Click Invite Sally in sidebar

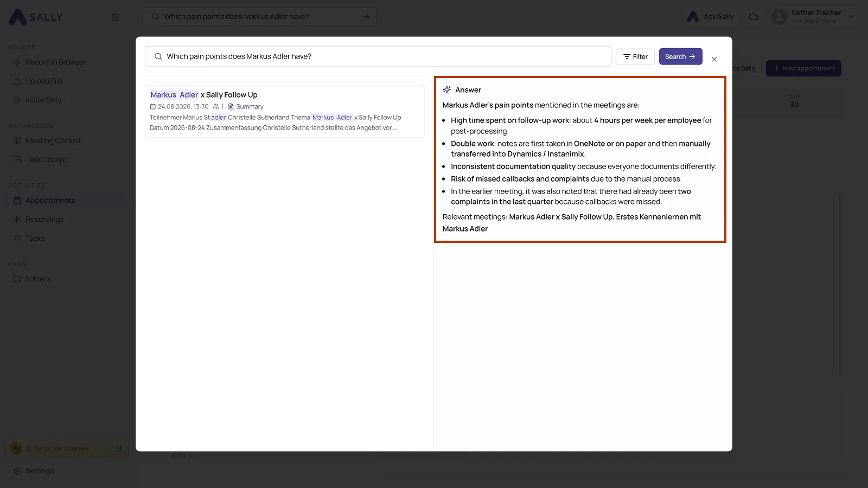(x=43, y=100)
